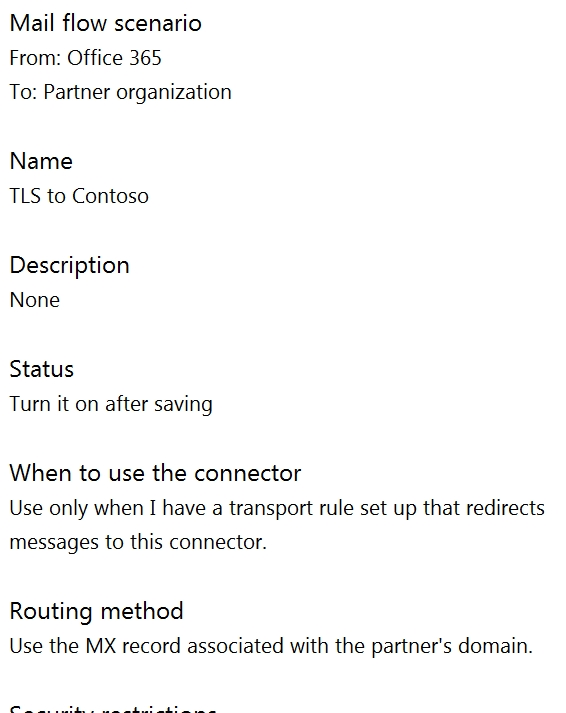The height and width of the screenshot is (713, 566).
Task: Click the phrase partner's domain
Action: [452, 646]
